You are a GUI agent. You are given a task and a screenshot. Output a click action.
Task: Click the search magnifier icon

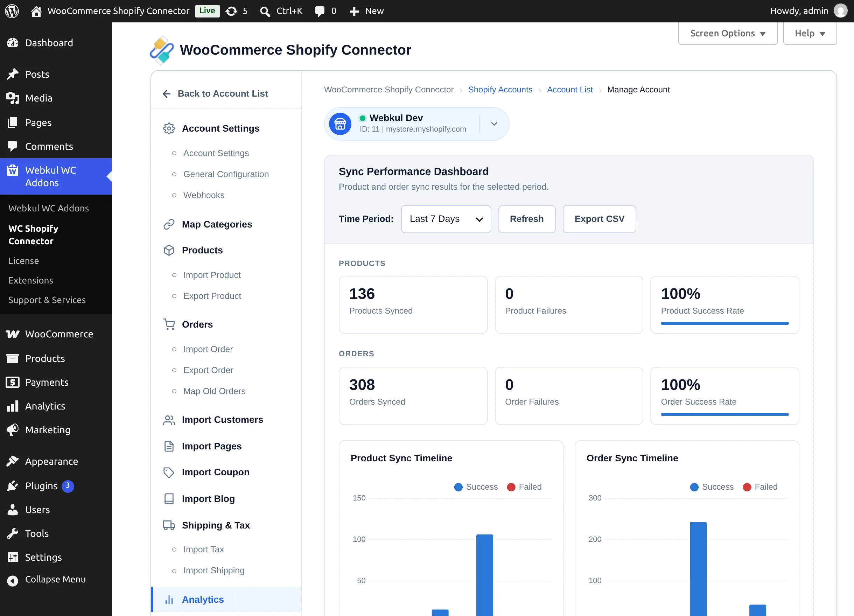coord(265,11)
